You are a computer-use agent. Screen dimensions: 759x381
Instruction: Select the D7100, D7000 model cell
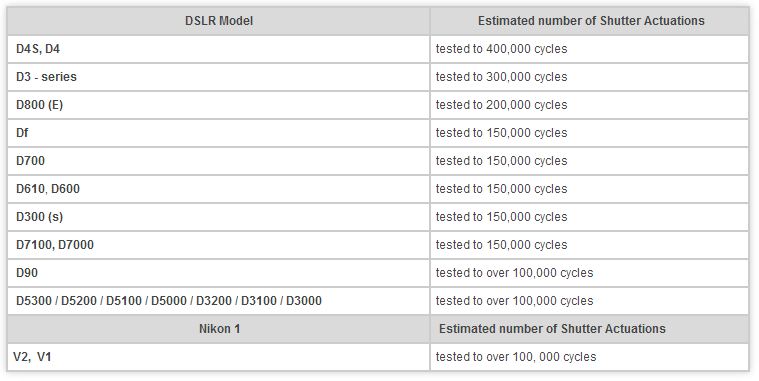[219, 245]
